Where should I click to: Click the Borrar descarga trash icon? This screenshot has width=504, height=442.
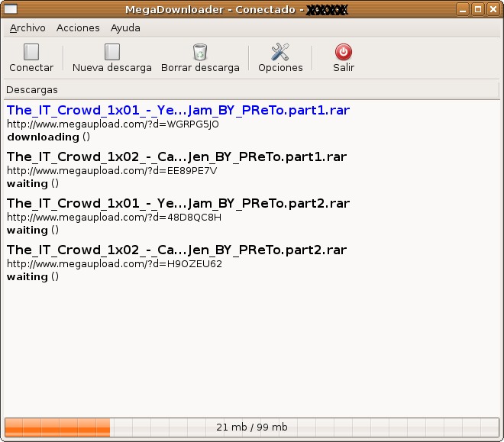tap(200, 52)
